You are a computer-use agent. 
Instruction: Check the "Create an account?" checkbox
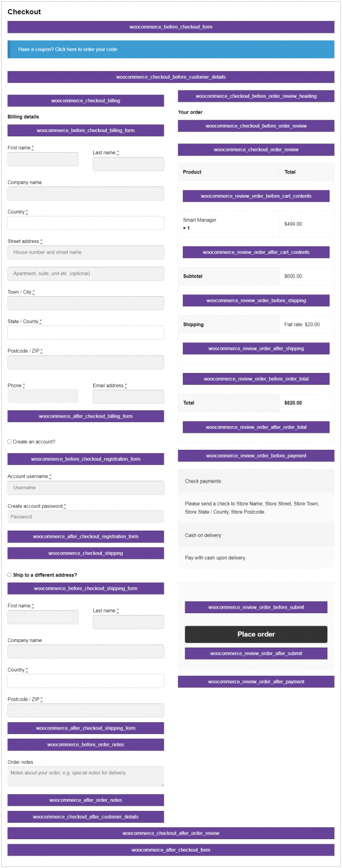(9, 441)
